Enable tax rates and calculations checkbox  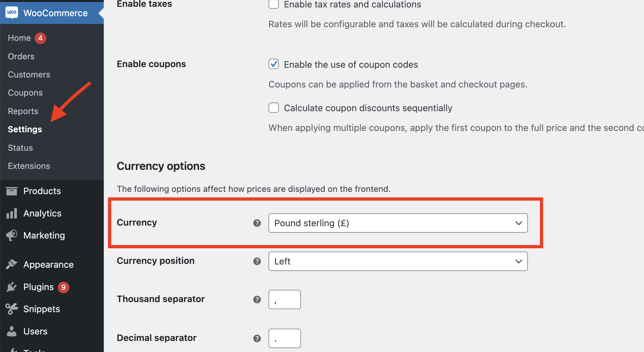point(274,4)
